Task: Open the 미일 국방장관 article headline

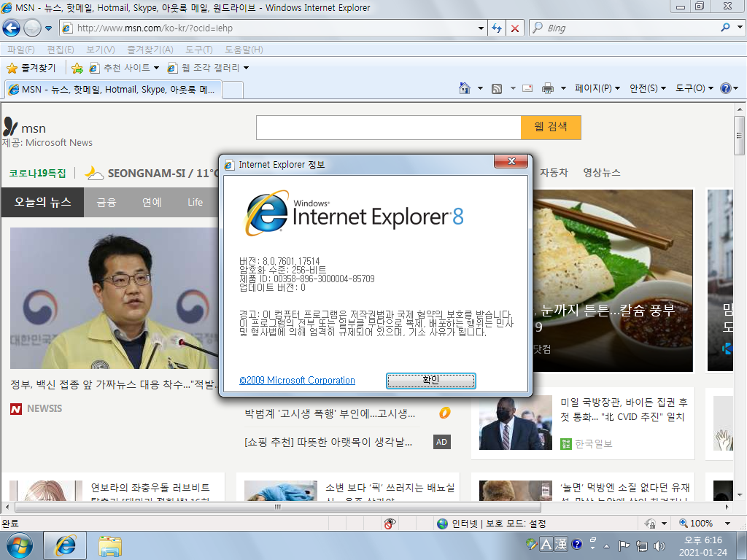Action: 624,410
